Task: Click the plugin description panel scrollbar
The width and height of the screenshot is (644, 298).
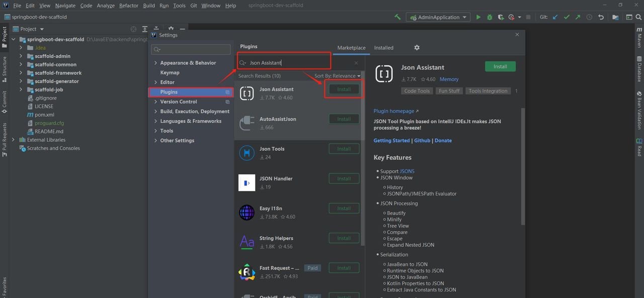Action: 523,166
